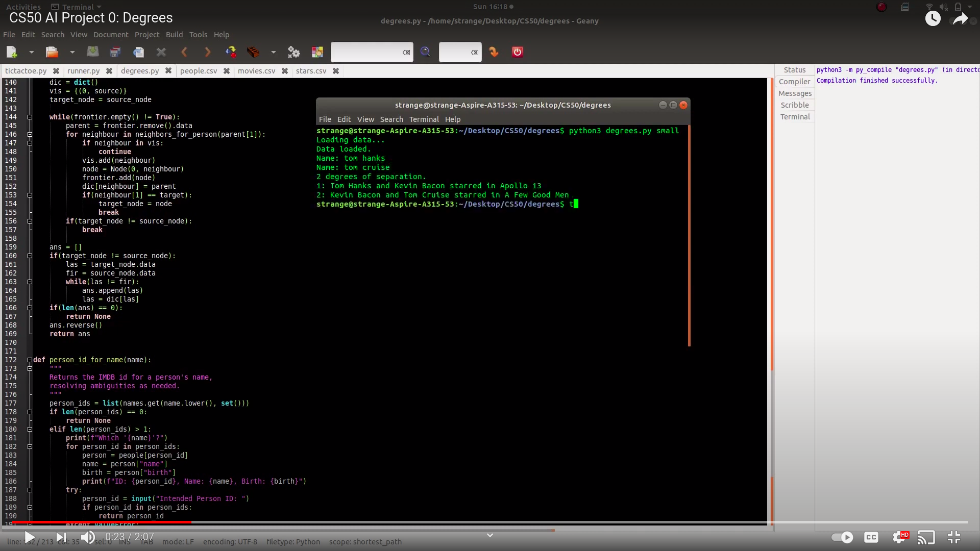980x551 pixels.
Task: Click the Build brick icon
Action: [253, 52]
